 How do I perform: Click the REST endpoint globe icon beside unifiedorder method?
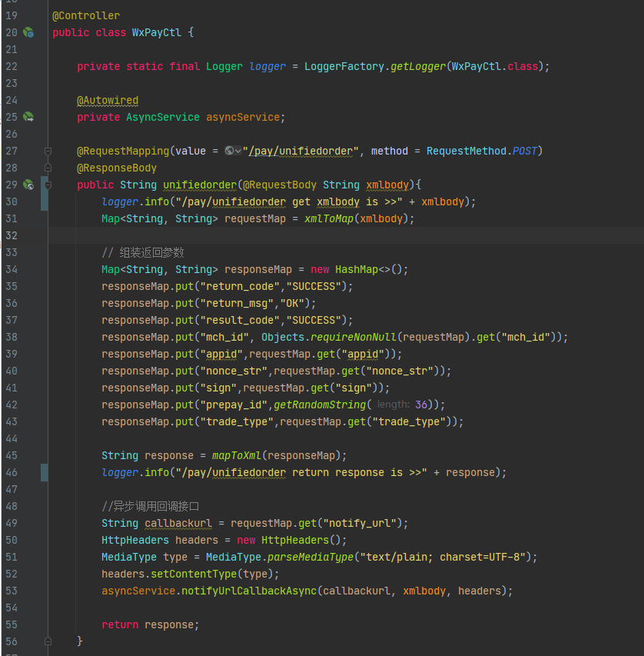coord(28,185)
